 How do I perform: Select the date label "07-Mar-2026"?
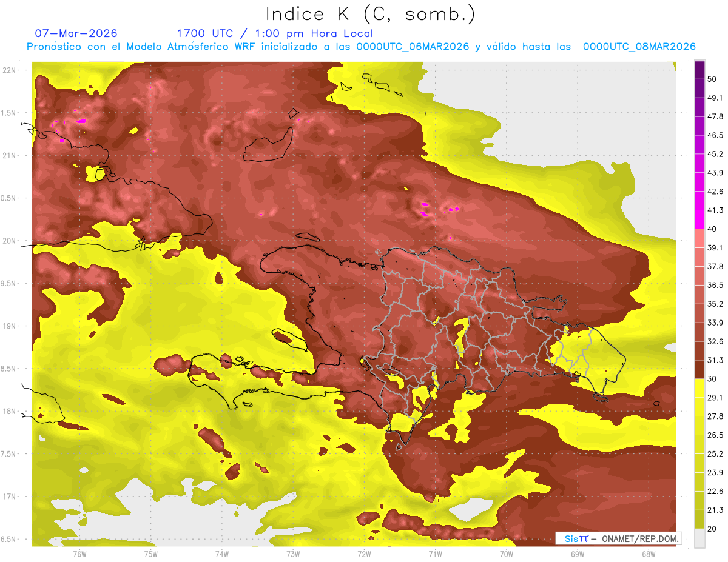[76, 33]
